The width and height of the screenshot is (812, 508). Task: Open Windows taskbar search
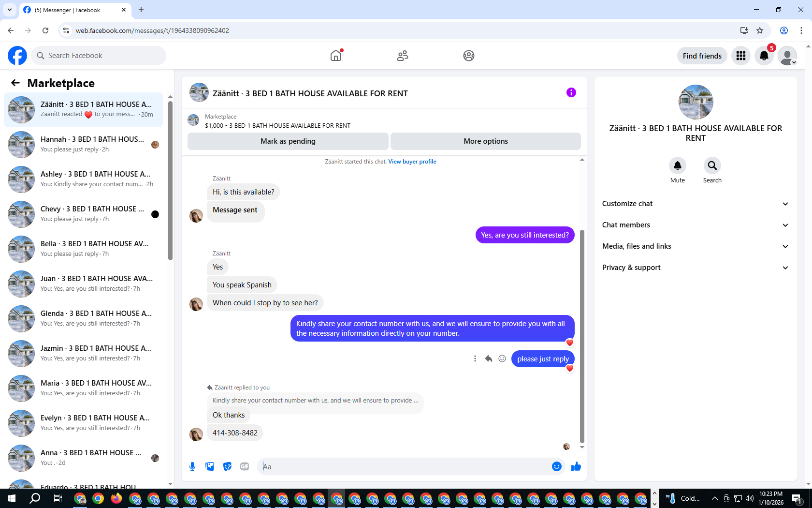point(35,498)
